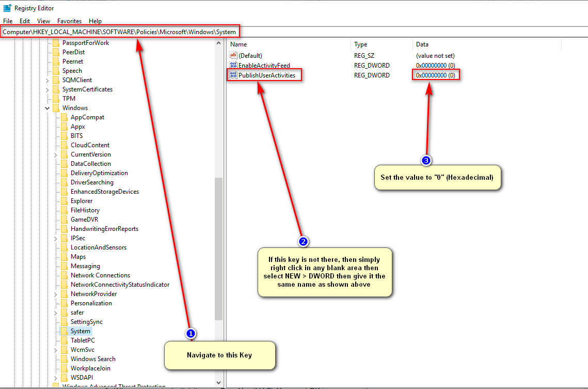Click the Peernet folder icon

pos(56,61)
